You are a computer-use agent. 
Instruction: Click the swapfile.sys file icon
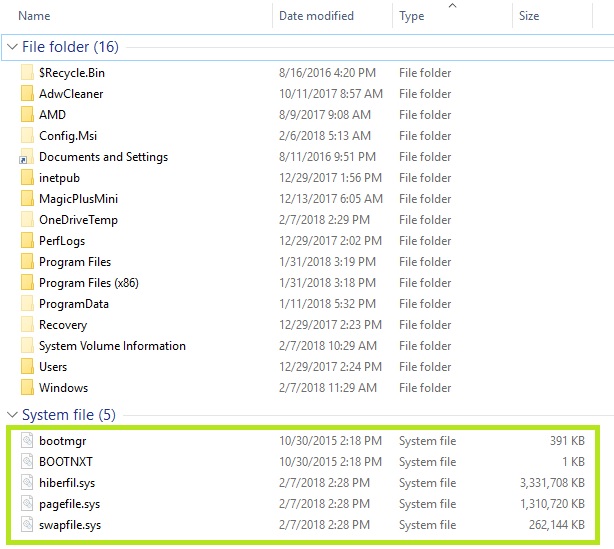27,525
